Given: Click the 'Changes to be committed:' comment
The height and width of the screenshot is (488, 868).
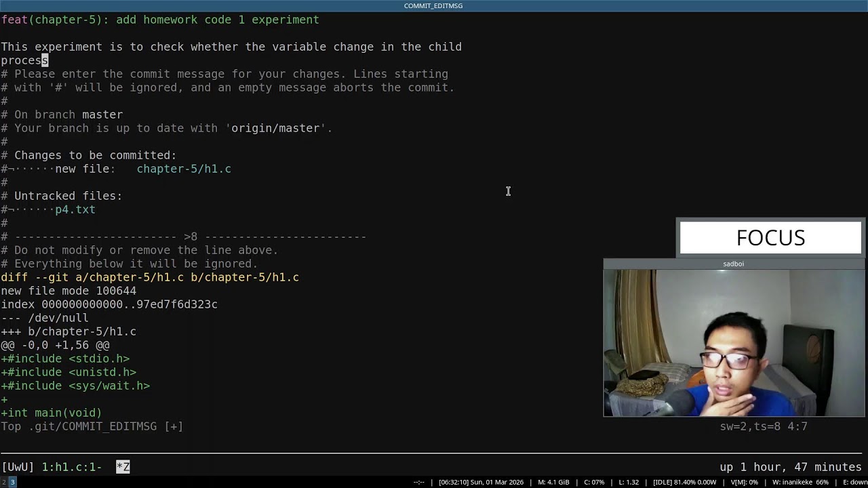Looking at the screenshot, I should click(96, 155).
